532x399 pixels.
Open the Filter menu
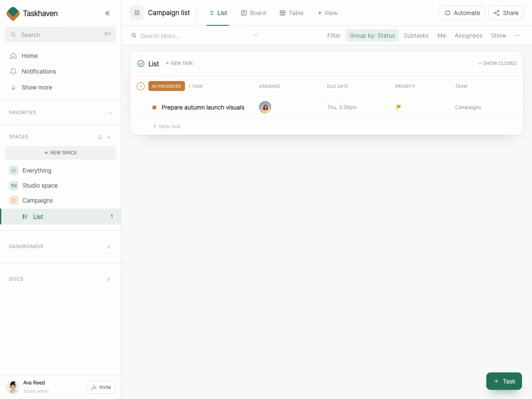334,36
